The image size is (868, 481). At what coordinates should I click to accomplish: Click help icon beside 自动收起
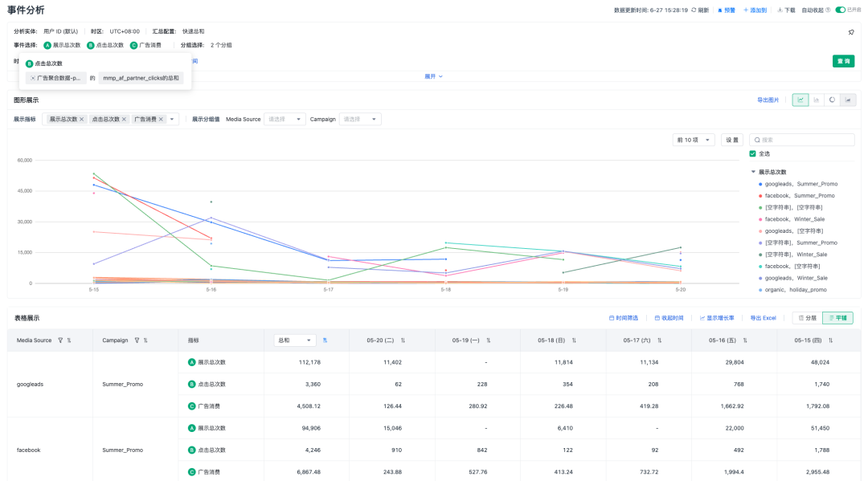click(x=828, y=10)
